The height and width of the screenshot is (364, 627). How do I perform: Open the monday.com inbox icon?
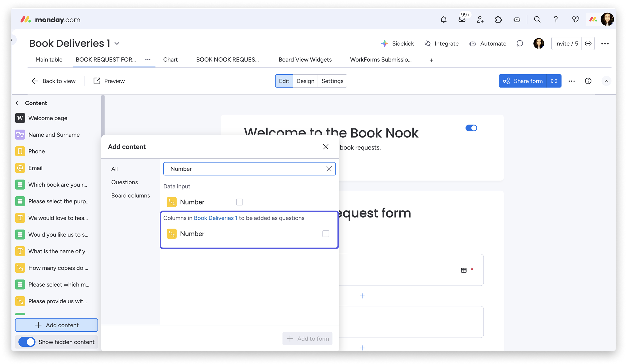tap(462, 20)
